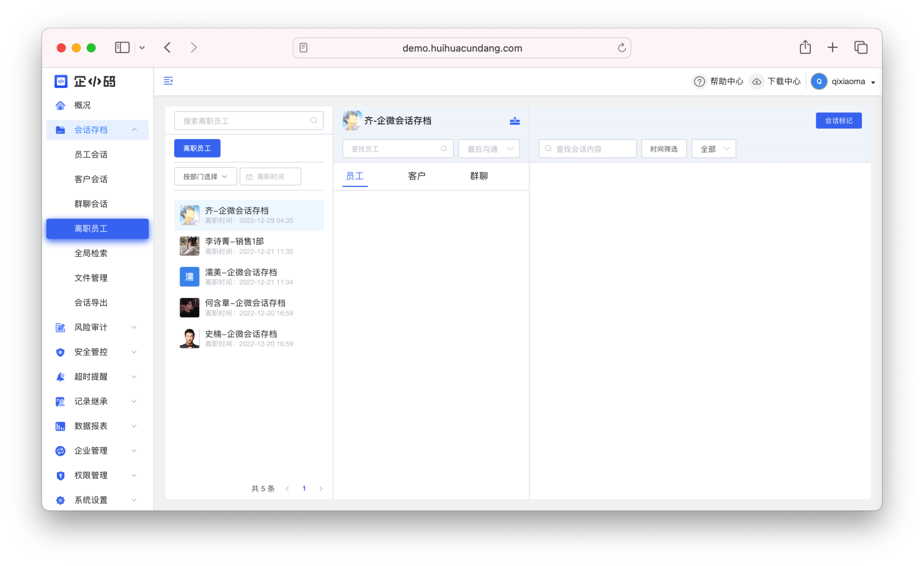Open 帮助中心 help icon
The width and height of the screenshot is (924, 566).
(x=699, y=82)
